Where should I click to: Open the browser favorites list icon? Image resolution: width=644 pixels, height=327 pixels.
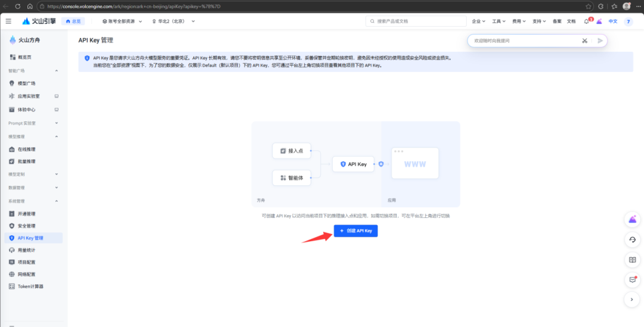click(x=614, y=6)
